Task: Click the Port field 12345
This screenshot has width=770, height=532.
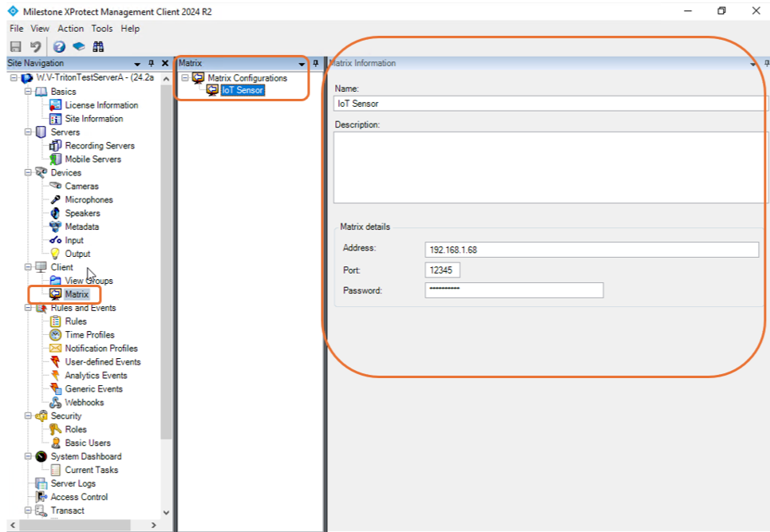Action: pyautogui.click(x=443, y=270)
